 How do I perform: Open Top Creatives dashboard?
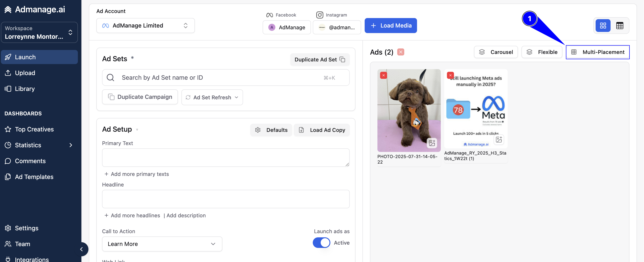tap(34, 129)
